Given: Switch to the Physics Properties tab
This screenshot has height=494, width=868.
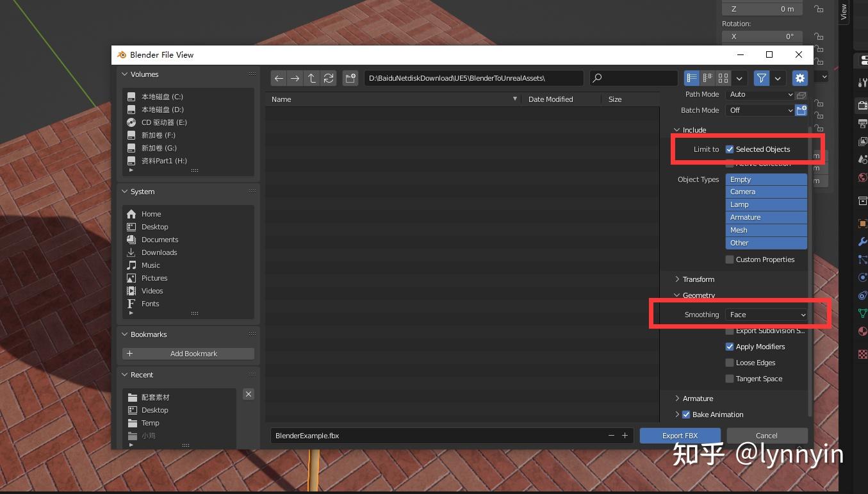Looking at the screenshot, I should pos(862,277).
